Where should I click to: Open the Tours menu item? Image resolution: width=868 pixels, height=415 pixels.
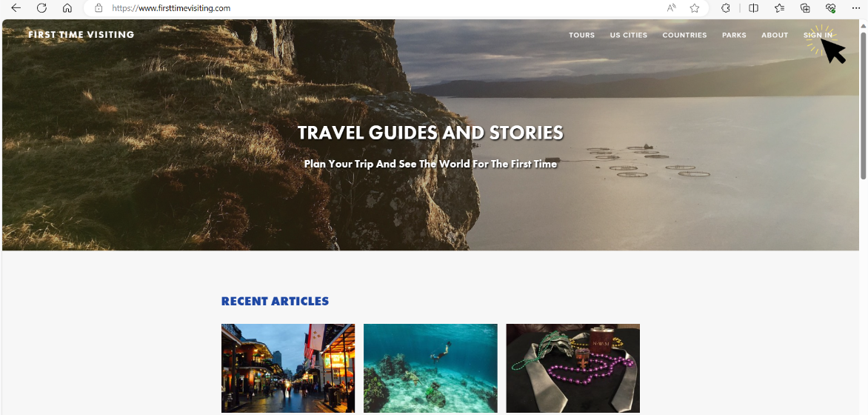pos(582,35)
